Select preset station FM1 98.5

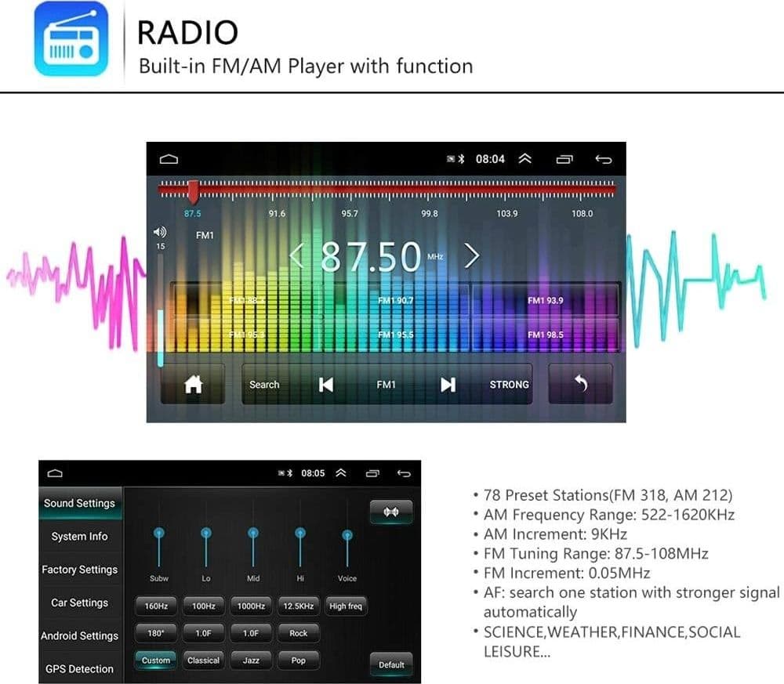(545, 335)
